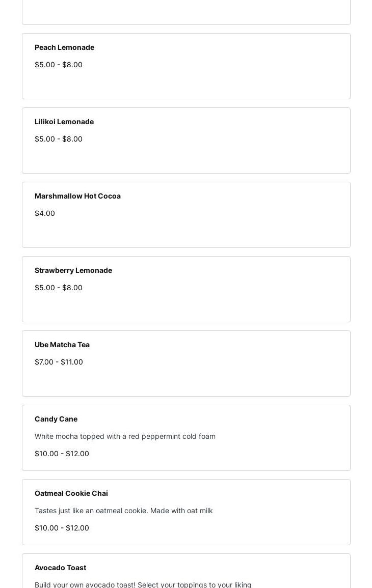Click the Peach Lemonade price range
This screenshot has height=588, width=372.
coord(59,65)
